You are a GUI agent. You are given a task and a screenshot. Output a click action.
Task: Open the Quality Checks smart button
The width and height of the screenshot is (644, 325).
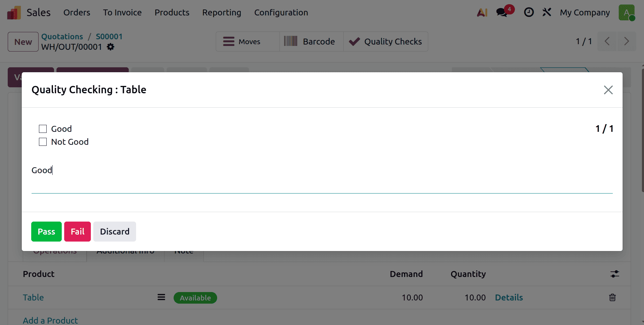[x=385, y=42]
